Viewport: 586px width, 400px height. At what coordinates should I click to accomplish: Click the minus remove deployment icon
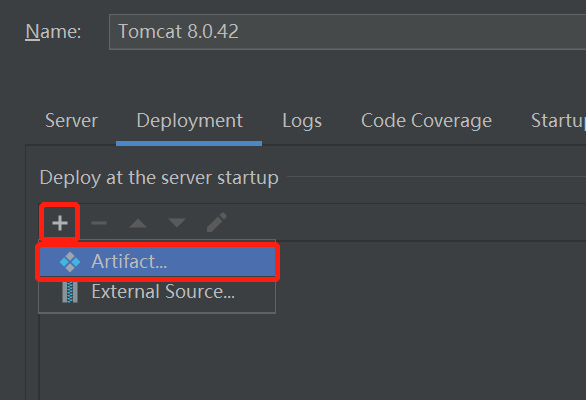[x=99, y=223]
